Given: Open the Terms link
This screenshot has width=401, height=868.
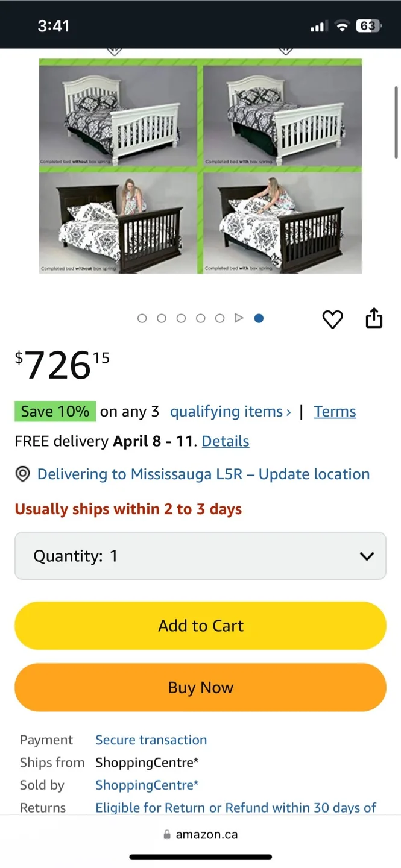Looking at the screenshot, I should point(335,412).
